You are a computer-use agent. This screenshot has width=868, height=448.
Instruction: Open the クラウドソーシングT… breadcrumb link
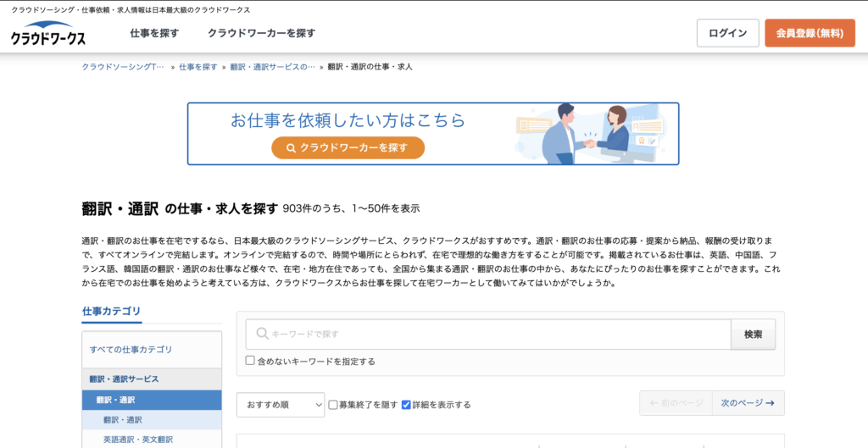click(123, 67)
